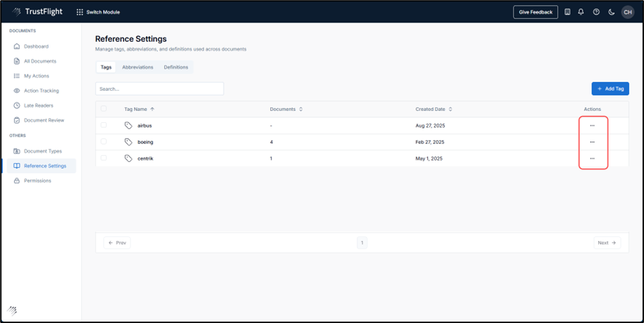Open the help question mark icon

[x=596, y=12]
